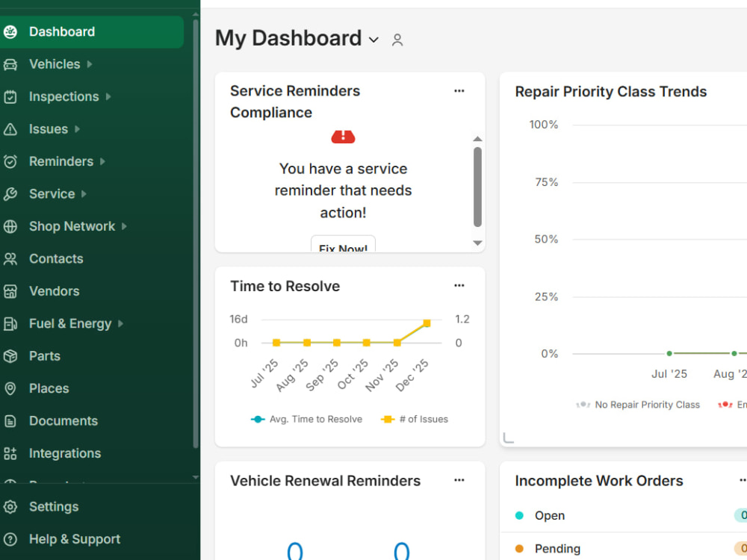Click the Open row in Incomplete Work Orders
The width and height of the screenshot is (747, 560).
[624, 516]
